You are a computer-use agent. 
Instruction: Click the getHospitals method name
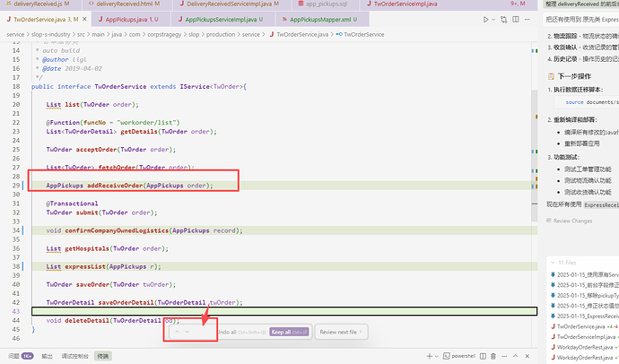click(x=87, y=248)
